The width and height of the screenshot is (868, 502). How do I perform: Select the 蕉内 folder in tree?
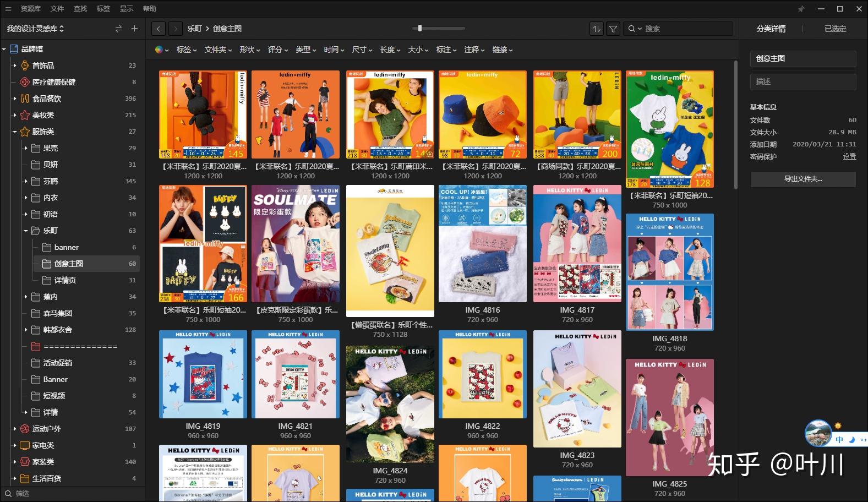(x=50, y=297)
